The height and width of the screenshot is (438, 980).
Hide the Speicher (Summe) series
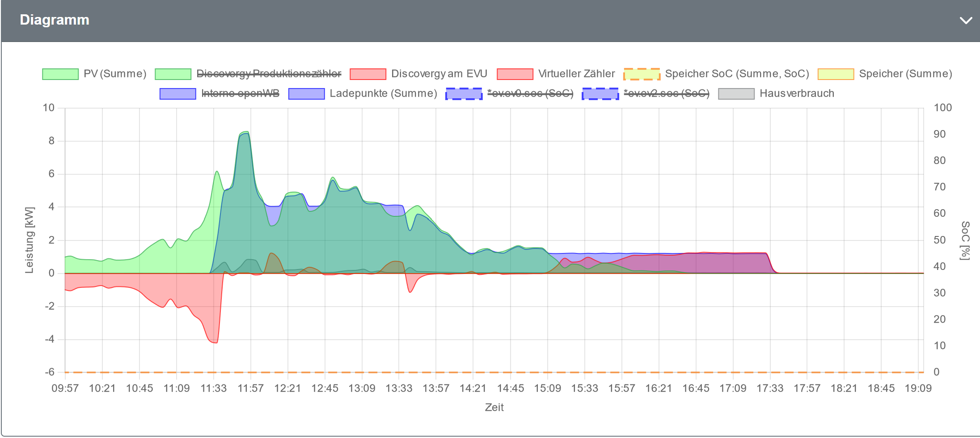click(x=905, y=74)
